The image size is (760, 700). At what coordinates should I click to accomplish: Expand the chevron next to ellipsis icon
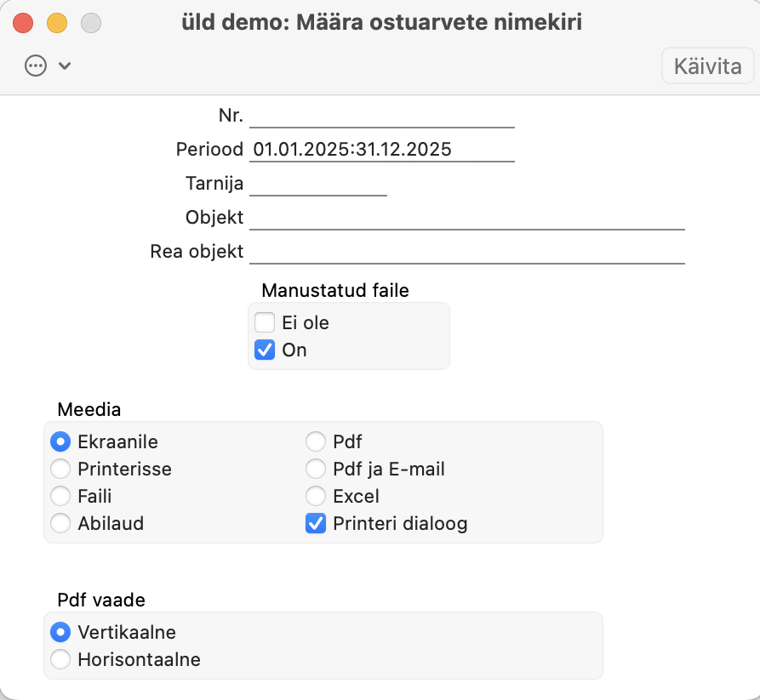coord(65,65)
